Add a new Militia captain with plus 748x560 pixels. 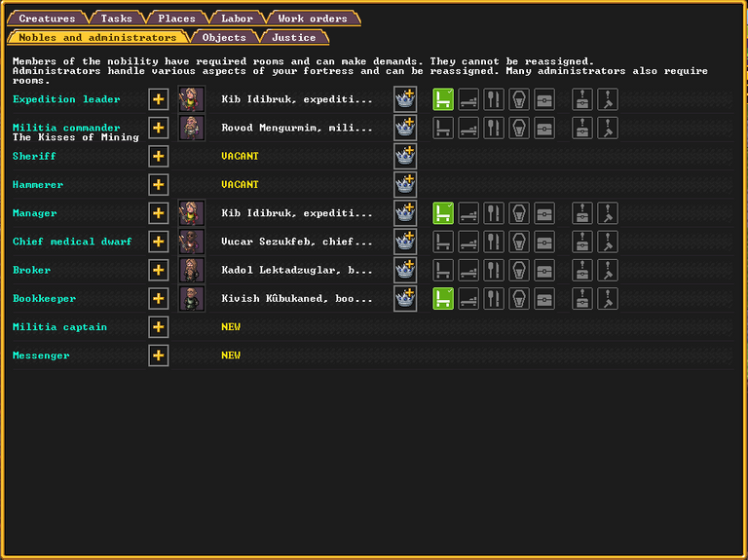click(x=159, y=327)
